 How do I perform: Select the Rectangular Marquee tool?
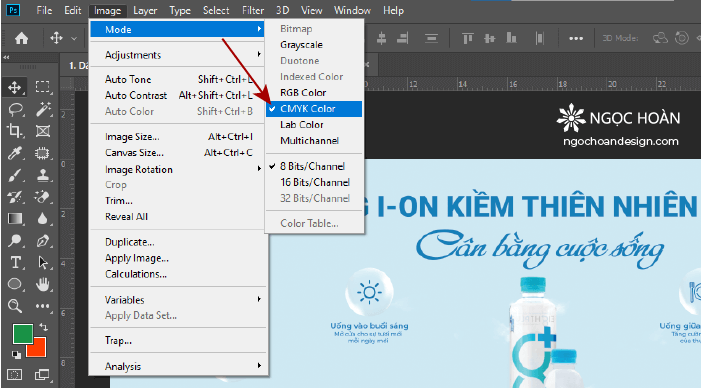tap(43, 87)
